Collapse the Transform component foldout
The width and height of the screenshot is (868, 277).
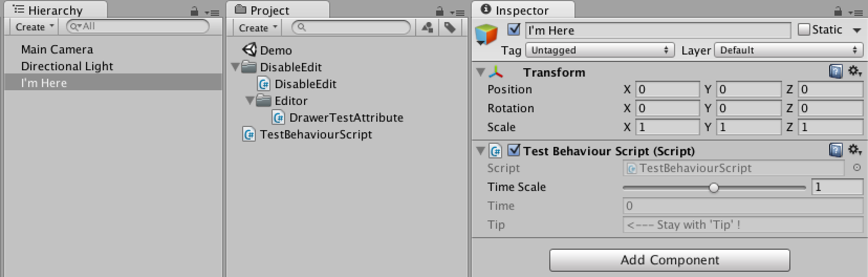click(480, 72)
